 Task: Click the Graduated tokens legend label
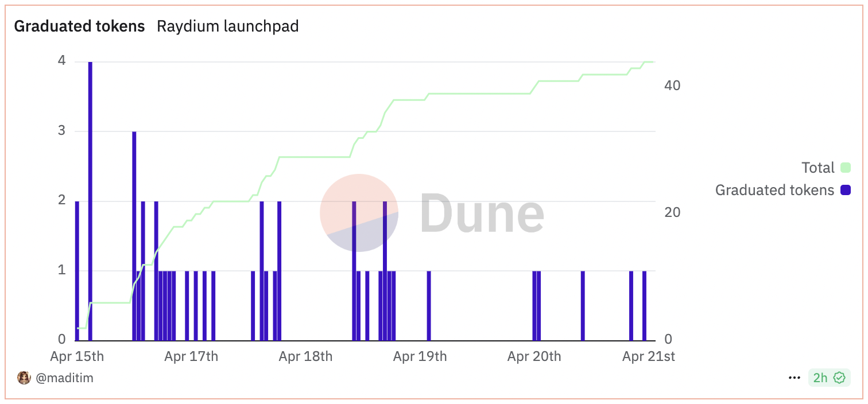[x=774, y=190]
